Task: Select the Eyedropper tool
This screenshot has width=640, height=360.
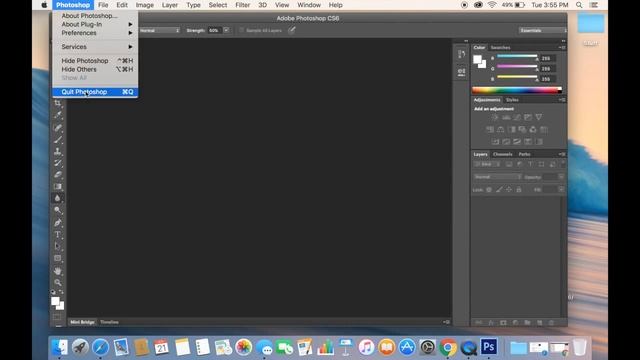Action: click(x=58, y=115)
